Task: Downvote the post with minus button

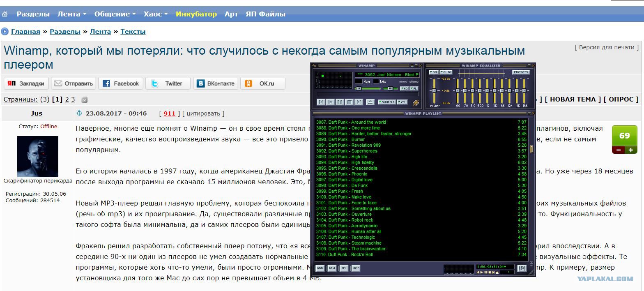Action: tap(618, 150)
